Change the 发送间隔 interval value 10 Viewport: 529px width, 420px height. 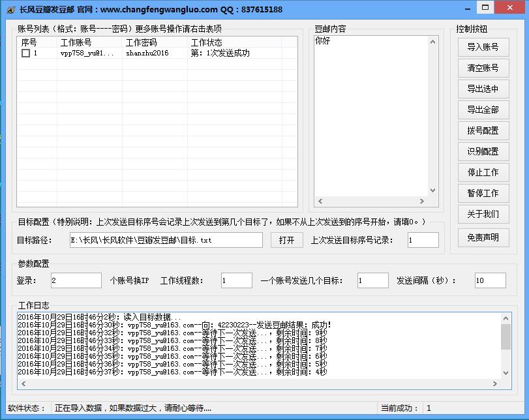click(x=490, y=280)
